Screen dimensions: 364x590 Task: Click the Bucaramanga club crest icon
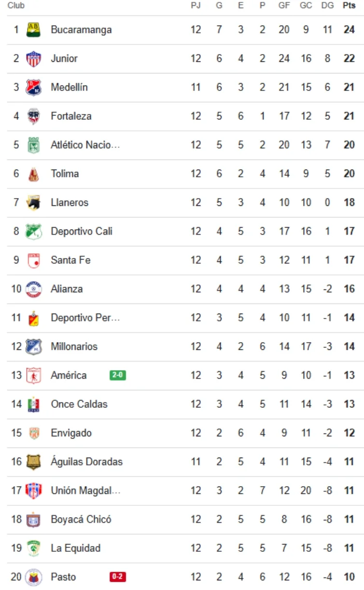(x=33, y=29)
